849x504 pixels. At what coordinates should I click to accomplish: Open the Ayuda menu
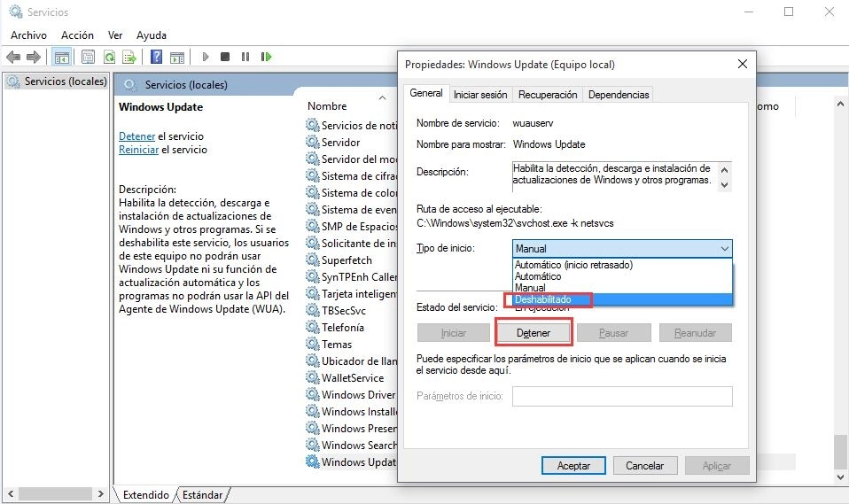[x=151, y=35]
